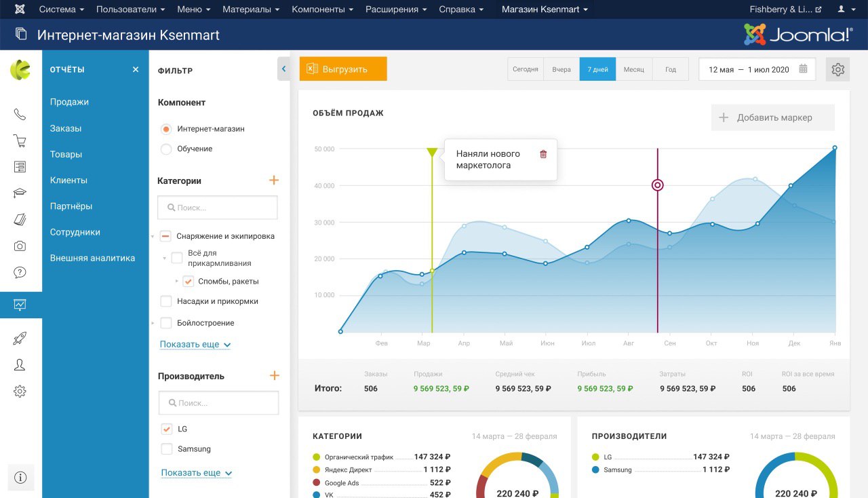Close the Отчёты panel with X
The height and width of the screenshot is (498, 868).
click(136, 70)
